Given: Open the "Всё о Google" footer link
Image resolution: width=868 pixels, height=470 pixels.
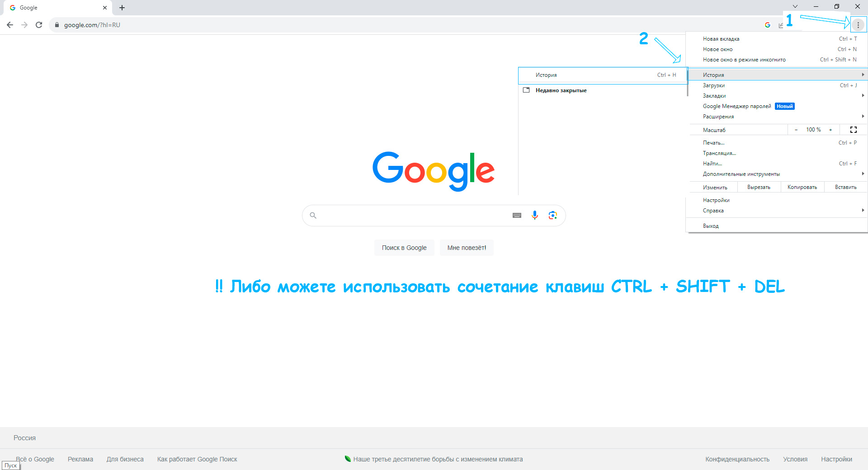Looking at the screenshot, I should click(35, 459).
